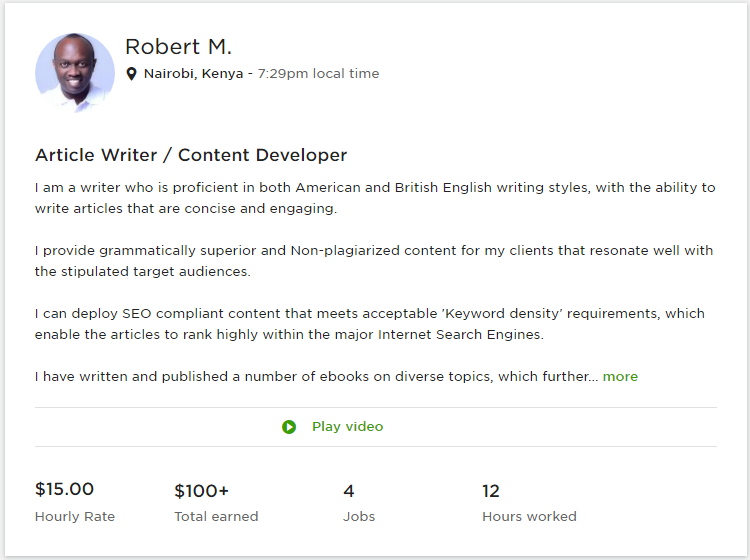This screenshot has height=560, width=750.
Task: Click the name Robert M.
Action: (178, 47)
